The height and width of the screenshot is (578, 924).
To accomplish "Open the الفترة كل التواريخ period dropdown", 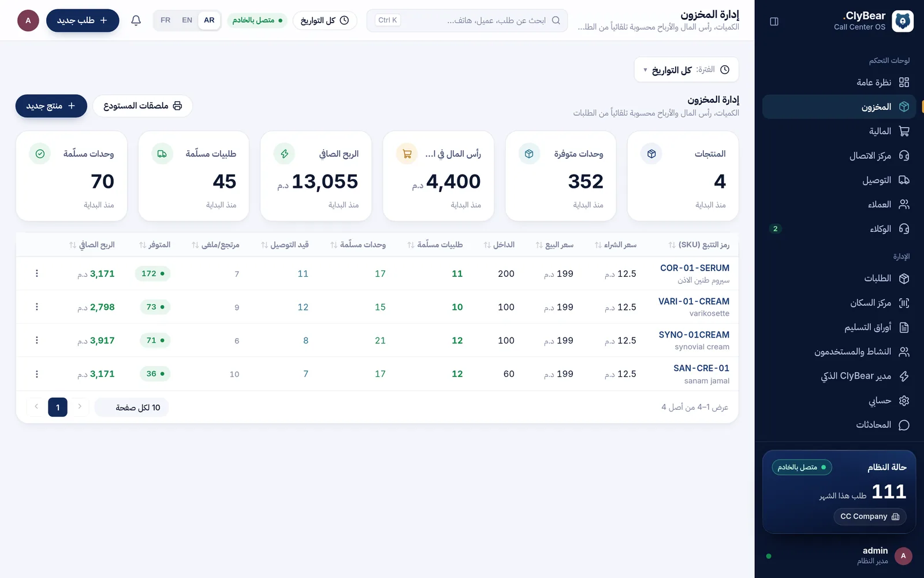I will (x=686, y=70).
